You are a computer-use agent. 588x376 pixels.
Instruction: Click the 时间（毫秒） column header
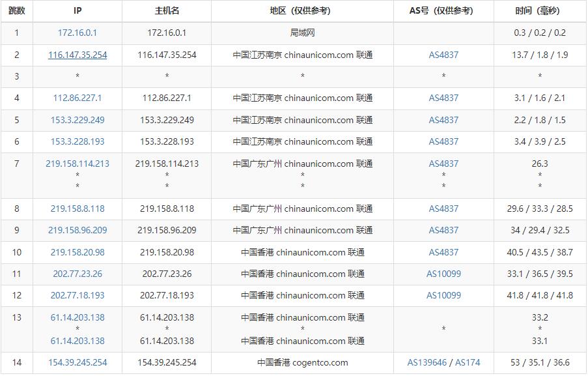(x=540, y=11)
